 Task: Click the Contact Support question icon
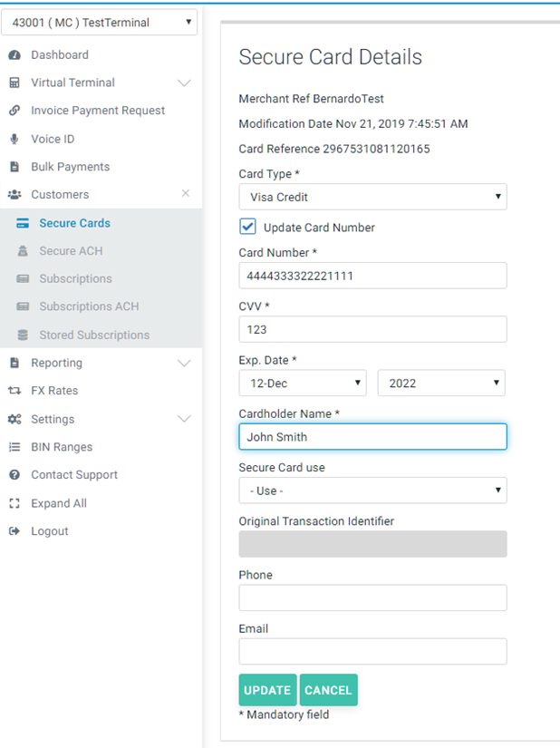click(x=14, y=475)
